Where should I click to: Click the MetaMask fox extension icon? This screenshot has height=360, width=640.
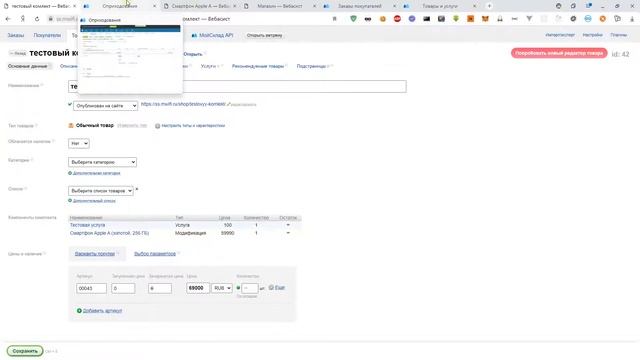[x=485, y=19]
